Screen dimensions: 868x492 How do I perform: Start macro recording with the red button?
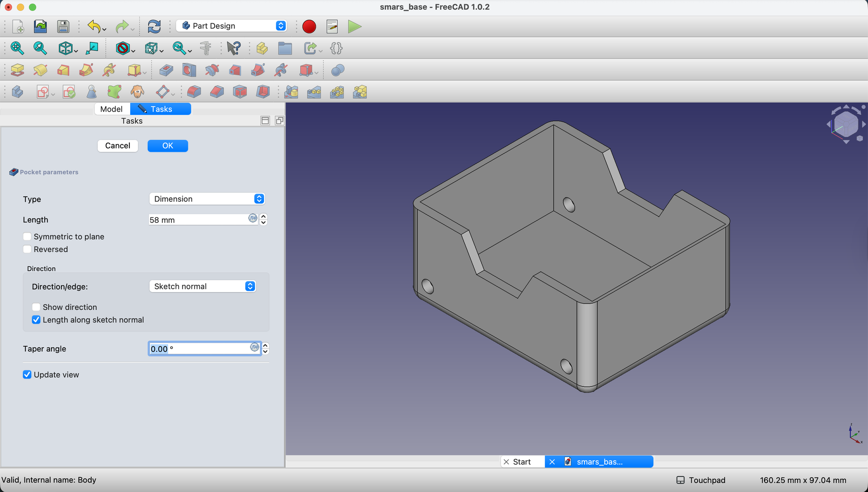click(309, 26)
